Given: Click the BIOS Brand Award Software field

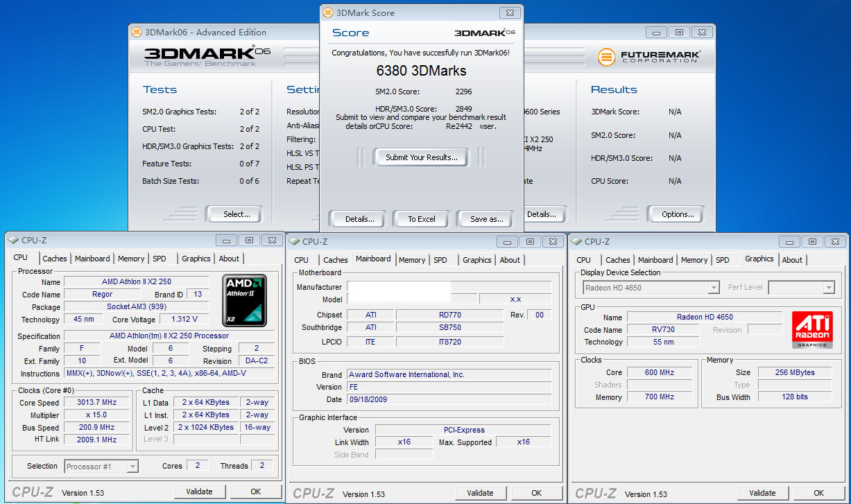Looking at the screenshot, I should tap(449, 374).
